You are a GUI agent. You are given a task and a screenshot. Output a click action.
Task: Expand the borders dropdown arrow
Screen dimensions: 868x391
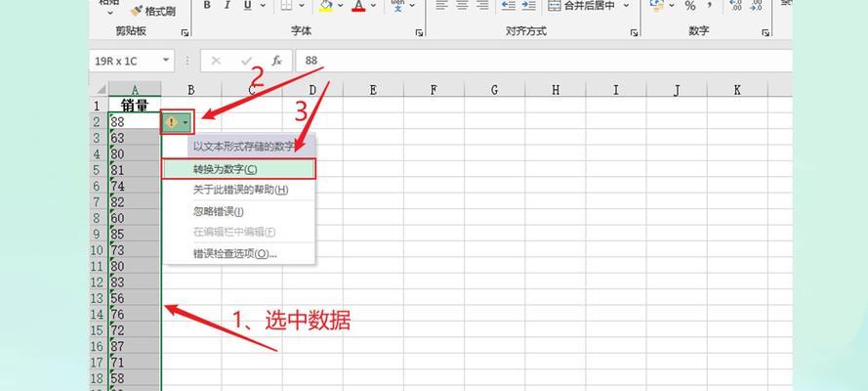pos(302,6)
